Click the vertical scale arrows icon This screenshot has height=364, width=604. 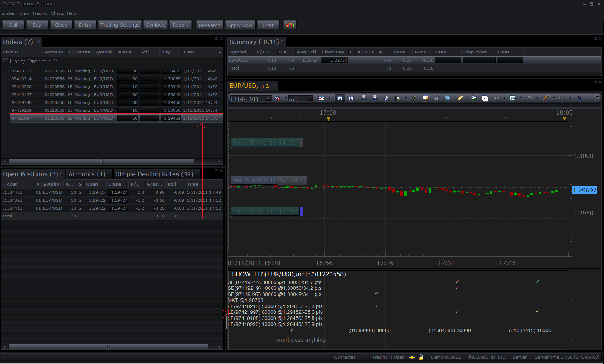414,98
